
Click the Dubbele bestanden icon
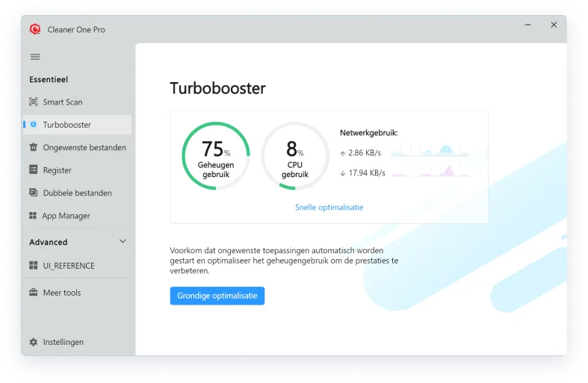click(34, 193)
